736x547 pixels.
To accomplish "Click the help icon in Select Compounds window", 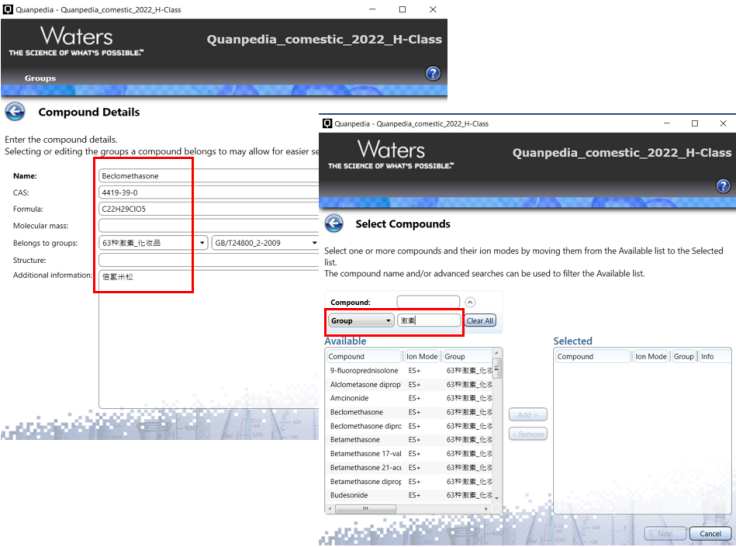I will pos(723,186).
